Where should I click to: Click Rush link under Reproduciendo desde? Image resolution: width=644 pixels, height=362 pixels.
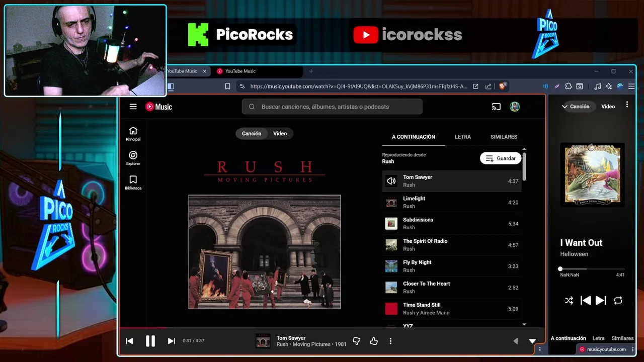point(388,161)
